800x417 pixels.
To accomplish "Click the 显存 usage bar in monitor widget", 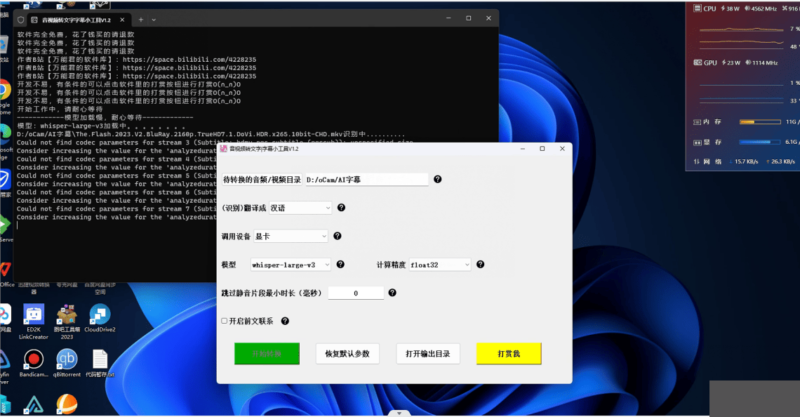I will 760,142.
